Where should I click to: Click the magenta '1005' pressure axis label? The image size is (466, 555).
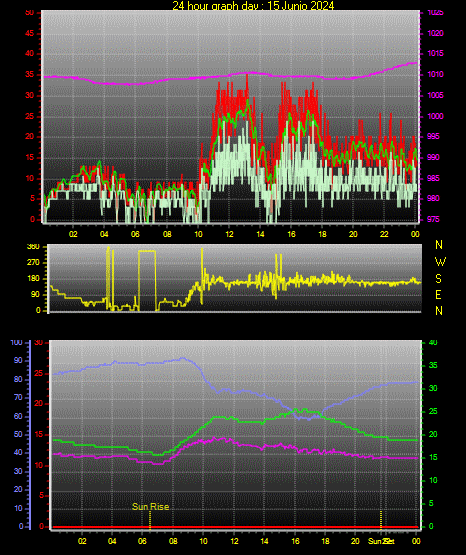(435, 95)
